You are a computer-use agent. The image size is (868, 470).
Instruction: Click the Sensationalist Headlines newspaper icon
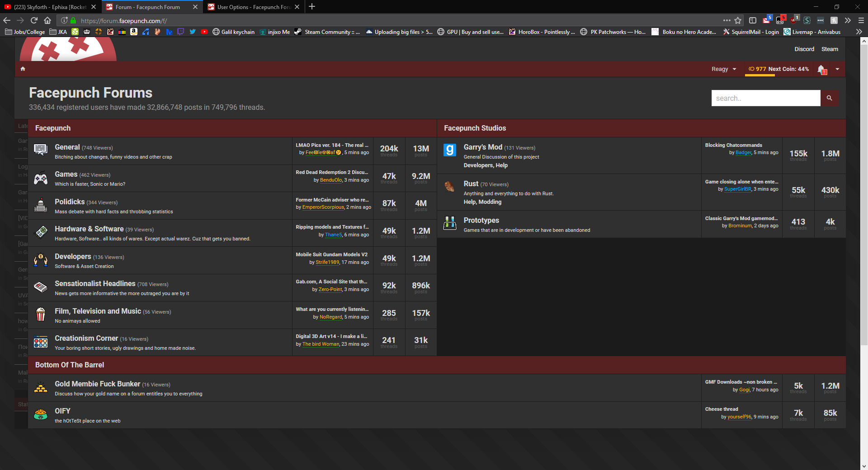tap(41, 287)
